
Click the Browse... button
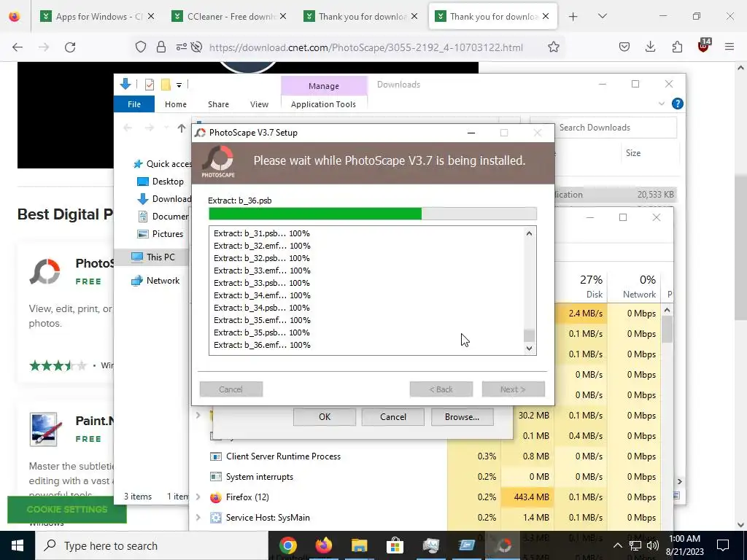462,416
